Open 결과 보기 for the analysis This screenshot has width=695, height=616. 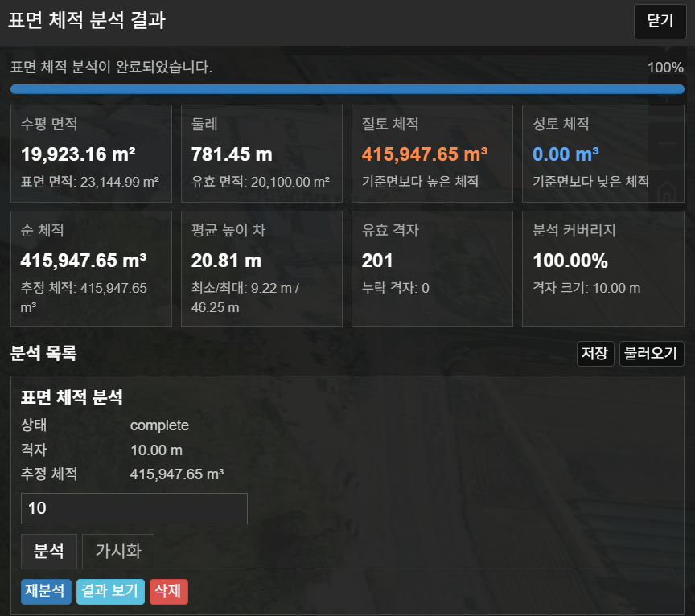(x=110, y=592)
